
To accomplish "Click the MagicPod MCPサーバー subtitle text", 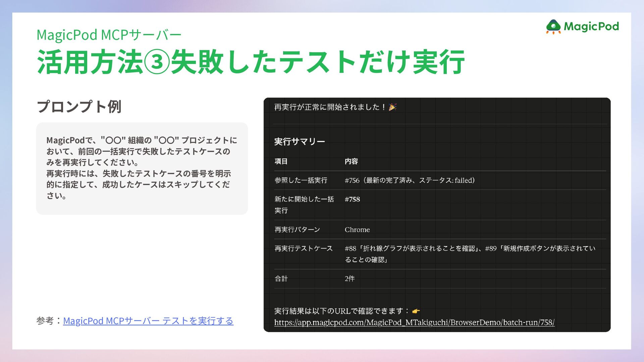I will pos(109,35).
